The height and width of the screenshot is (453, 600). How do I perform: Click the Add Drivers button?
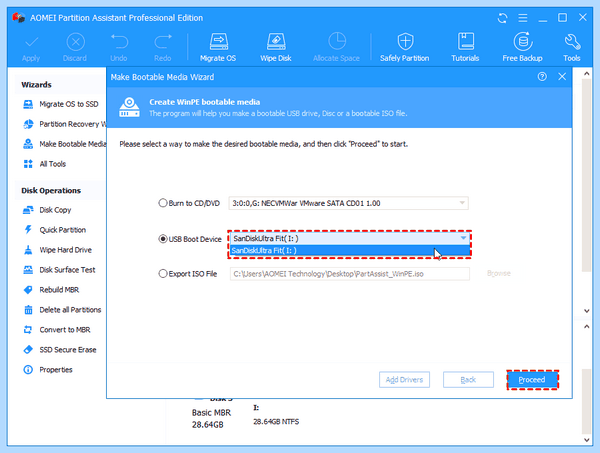(x=404, y=380)
